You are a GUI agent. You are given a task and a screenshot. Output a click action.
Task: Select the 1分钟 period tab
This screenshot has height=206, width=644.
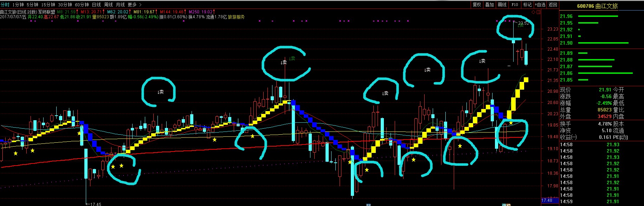(18, 5)
